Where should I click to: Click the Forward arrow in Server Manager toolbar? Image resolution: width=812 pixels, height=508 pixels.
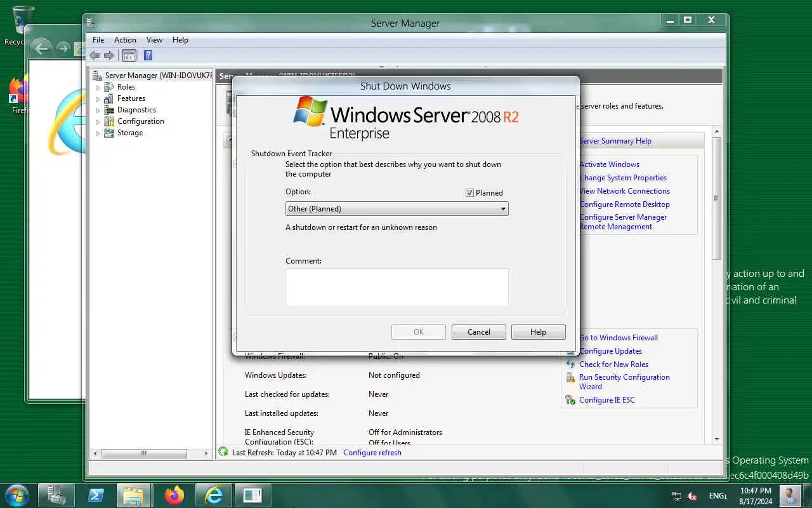pos(109,56)
